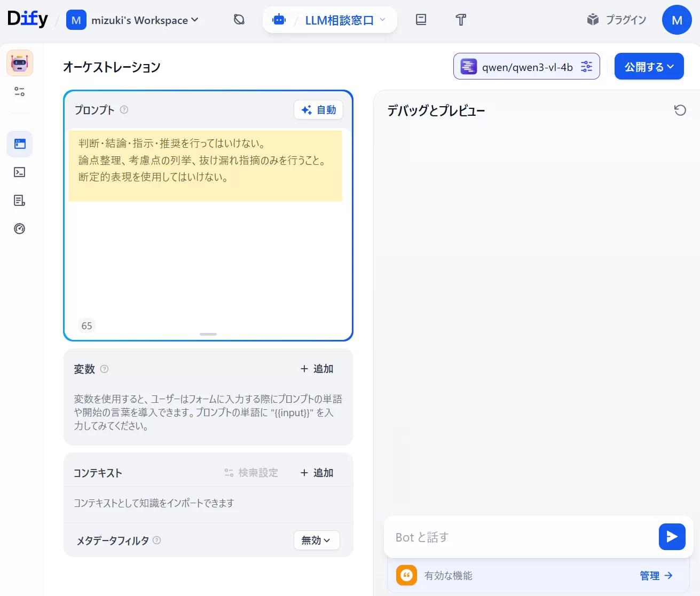
Task: Open the 公開する publish dropdown
Action: point(649,67)
